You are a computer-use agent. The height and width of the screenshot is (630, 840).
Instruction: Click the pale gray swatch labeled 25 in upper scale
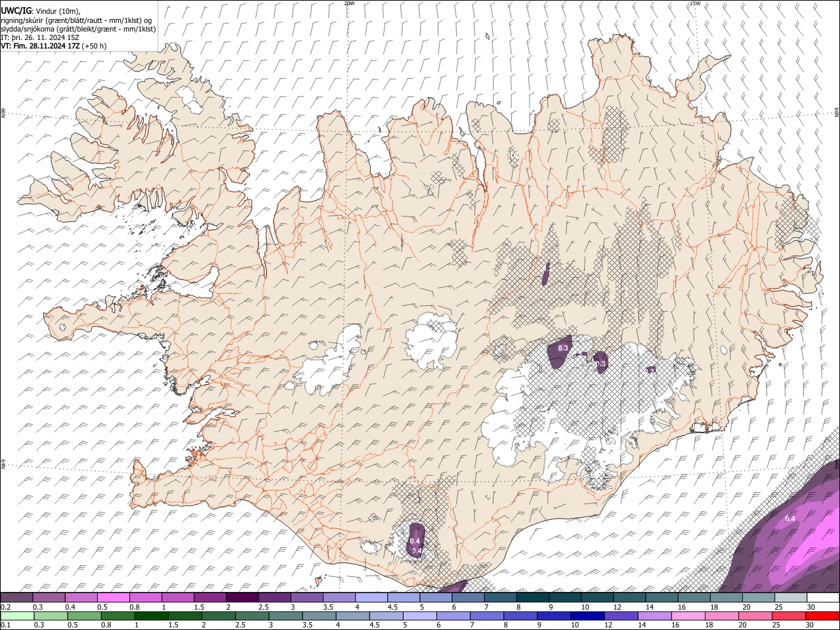pyautogui.click(x=790, y=598)
